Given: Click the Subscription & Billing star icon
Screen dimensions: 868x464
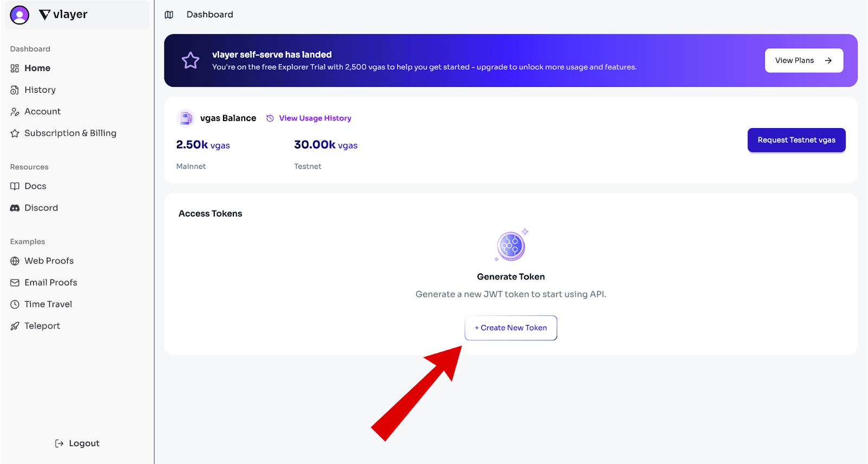Looking at the screenshot, I should (x=15, y=133).
